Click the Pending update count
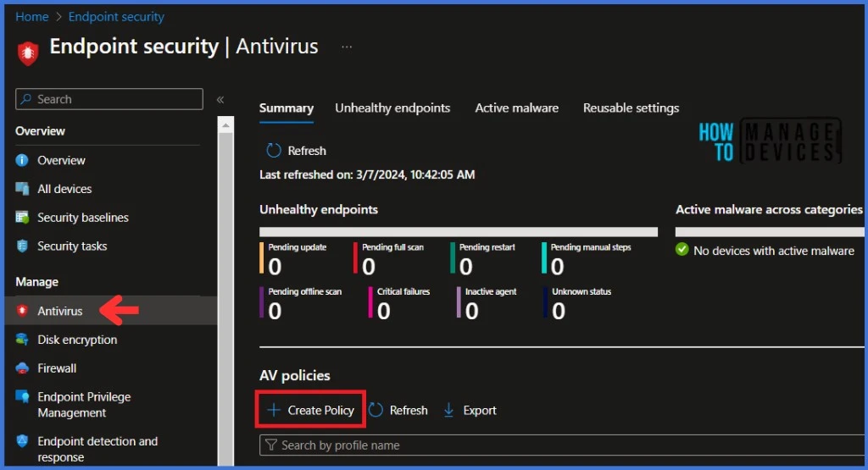 point(275,267)
